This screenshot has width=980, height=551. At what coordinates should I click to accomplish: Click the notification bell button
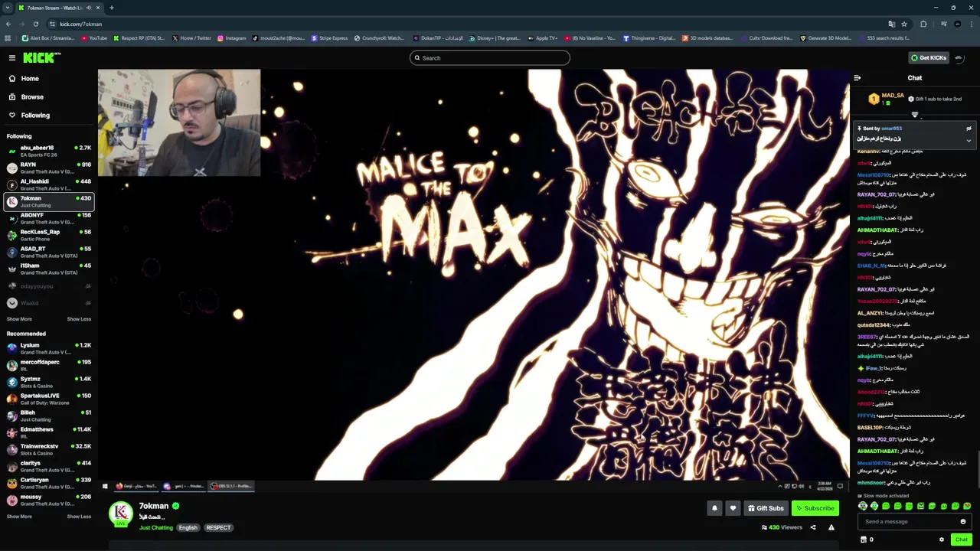[x=714, y=508]
